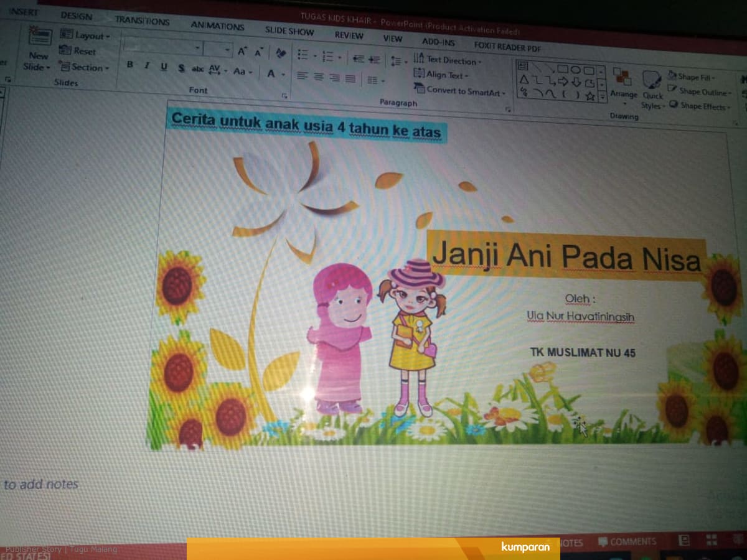747x560 pixels.
Task: Toggle italic text formatting
Action: (146, 66)
